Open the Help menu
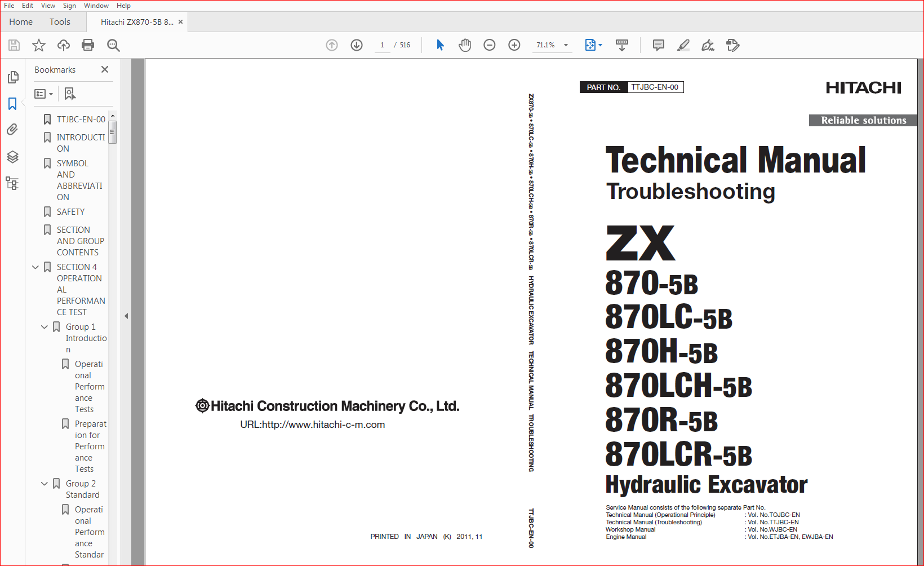924x566 pixels. 123,6
